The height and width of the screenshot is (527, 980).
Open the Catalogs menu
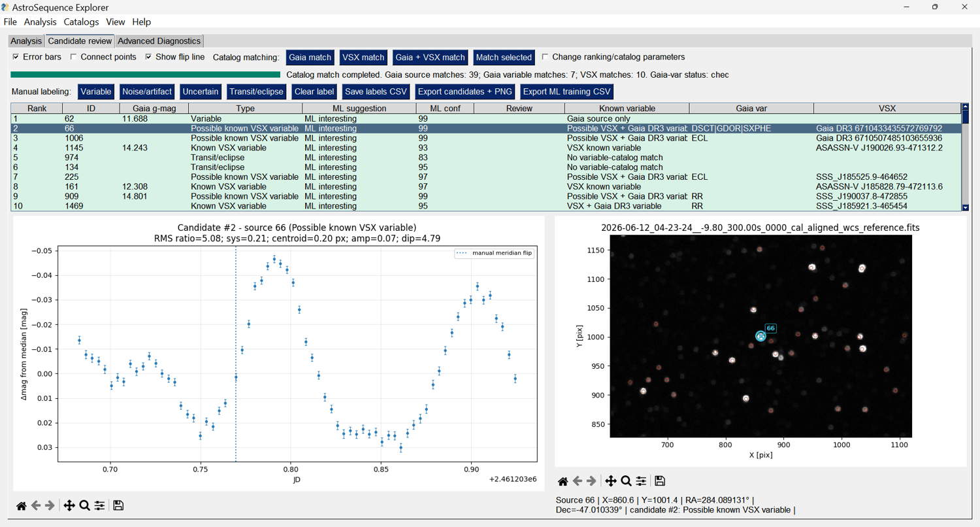[81, 22]
